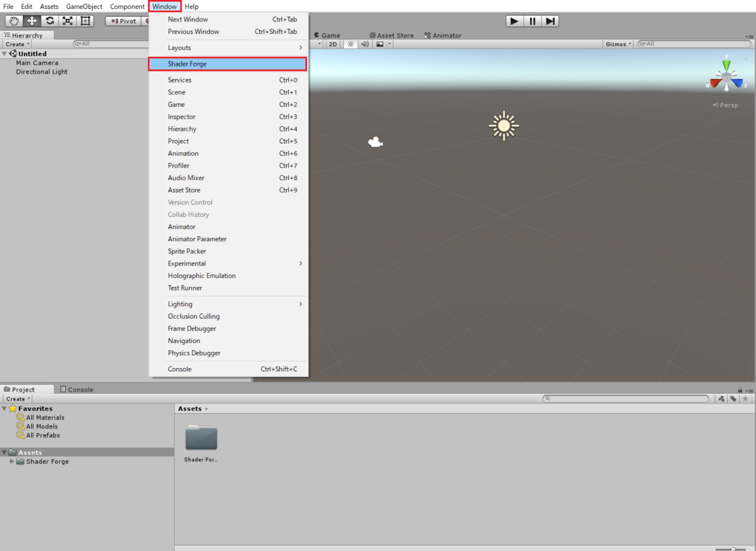Select the Hierarchy tab

(27, 35)
